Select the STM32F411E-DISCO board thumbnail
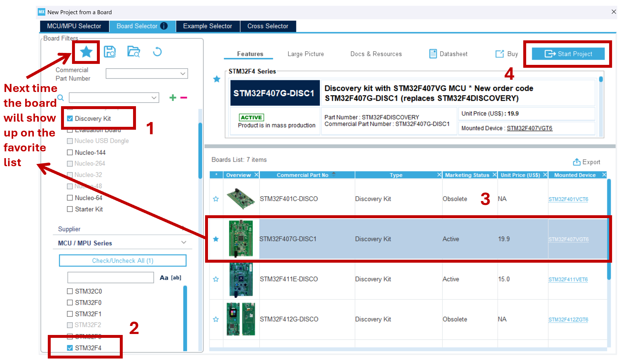This screenshot has width=623, height=364. point(241,279)
